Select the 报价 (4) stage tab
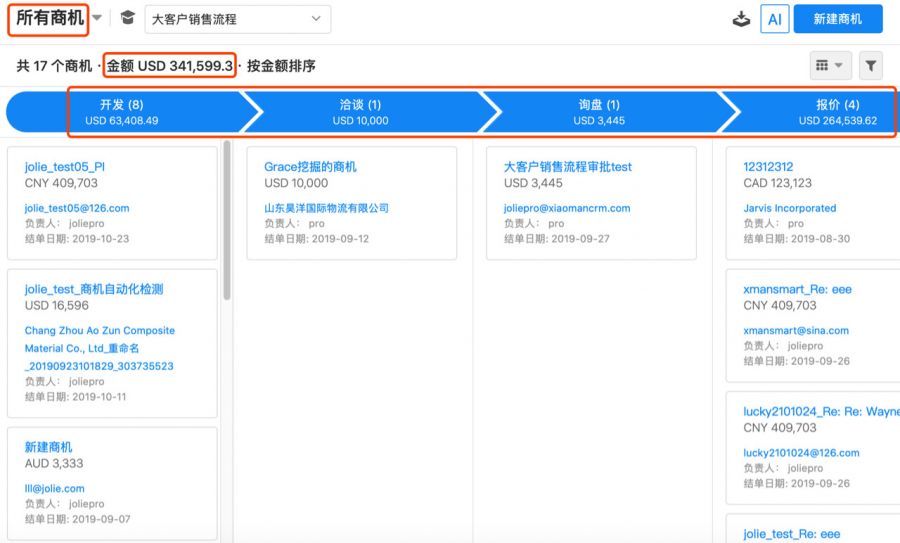 pos(837,112)
